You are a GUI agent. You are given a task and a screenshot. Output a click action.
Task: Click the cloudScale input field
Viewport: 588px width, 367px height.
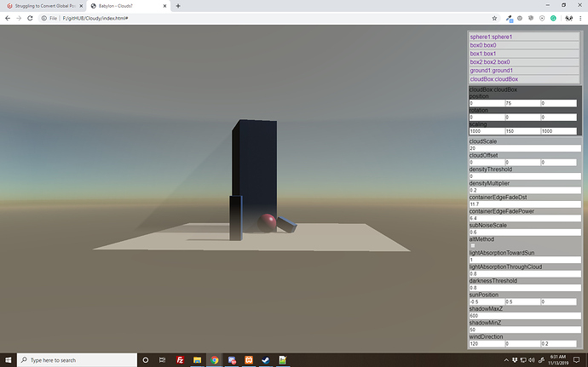click(x=525, y=148)
